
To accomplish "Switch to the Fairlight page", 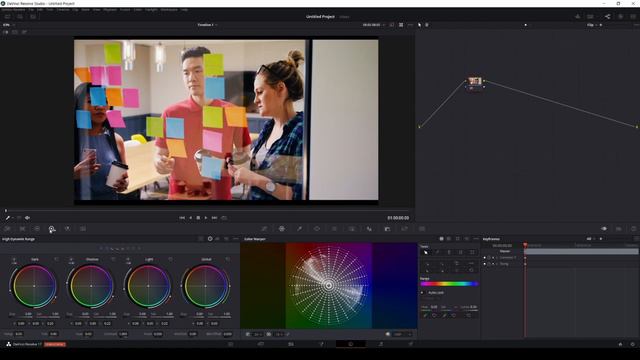I will (x=381, y=344).
